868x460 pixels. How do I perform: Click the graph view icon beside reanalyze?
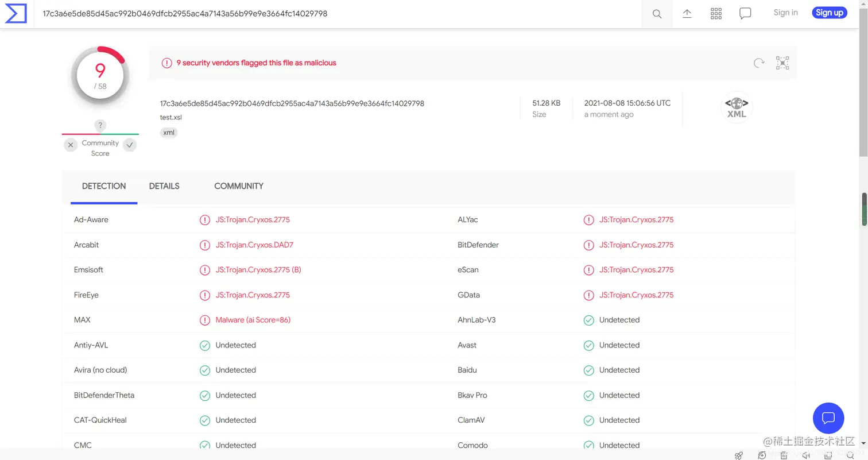tap(782, 63)
